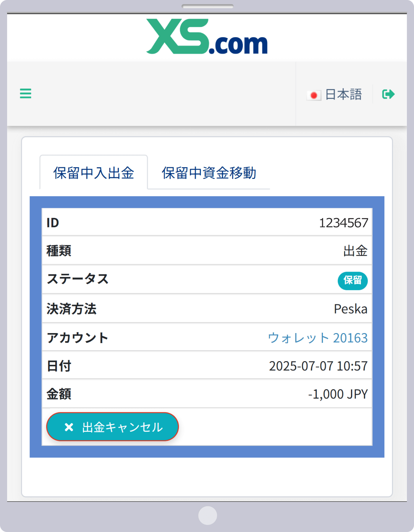The height and width of the screenshot is (532, 414).
Task: Click the XS.com logo
Action: click(x=207, y=36)
